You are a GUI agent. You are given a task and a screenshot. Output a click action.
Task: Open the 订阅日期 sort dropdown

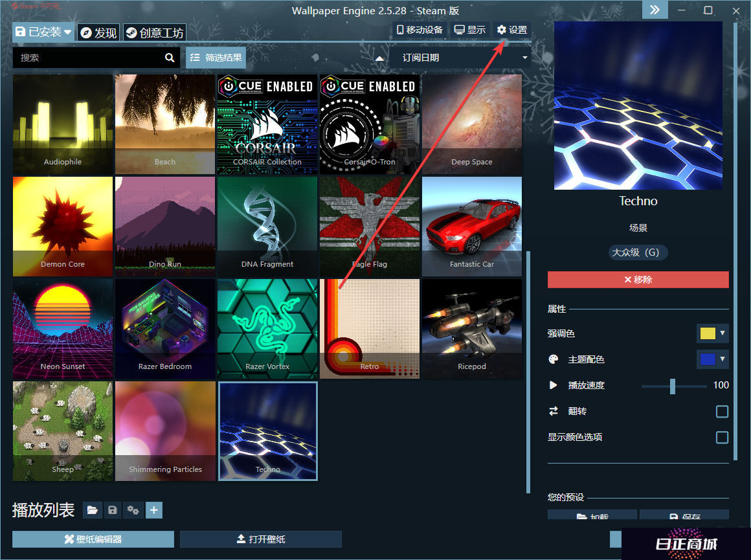point(460,58)
